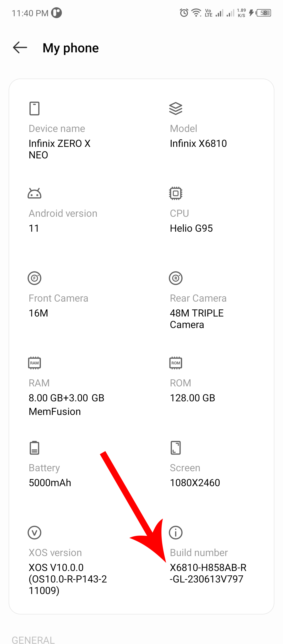Tap the Build number info icon
Viewport: 283px width, 644px height.
[176, 532]
